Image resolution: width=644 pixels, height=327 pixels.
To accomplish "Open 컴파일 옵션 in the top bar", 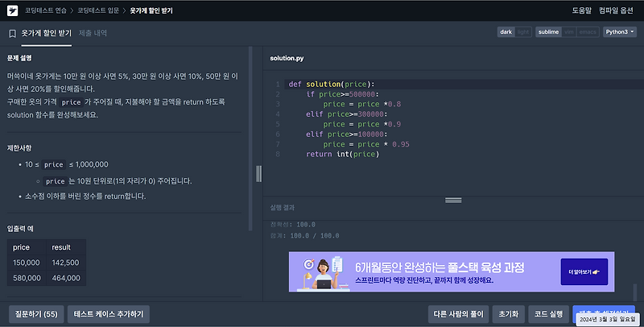I will coord(616,10).
